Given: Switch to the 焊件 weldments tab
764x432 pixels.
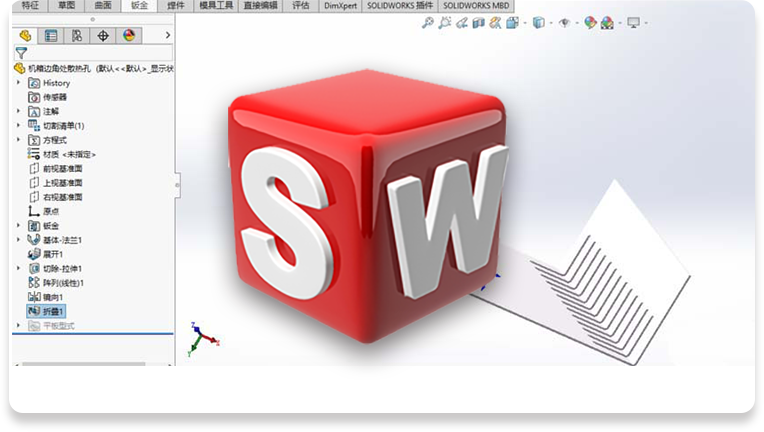Looking at the screenshot, I should (x=176, y=6).
